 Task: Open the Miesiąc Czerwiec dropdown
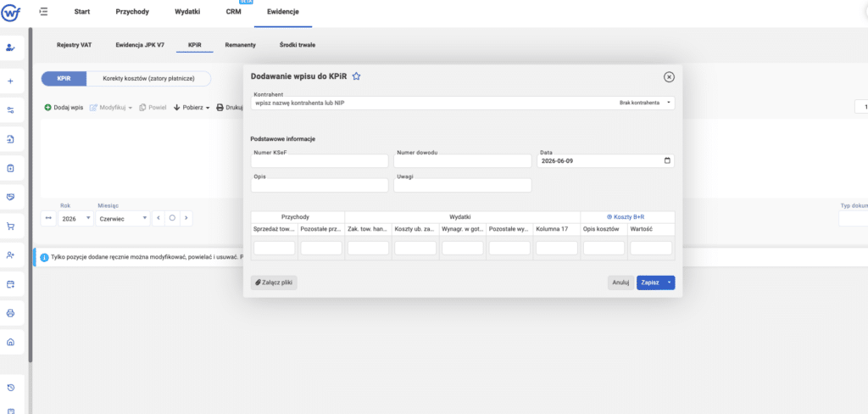point(123,218)
